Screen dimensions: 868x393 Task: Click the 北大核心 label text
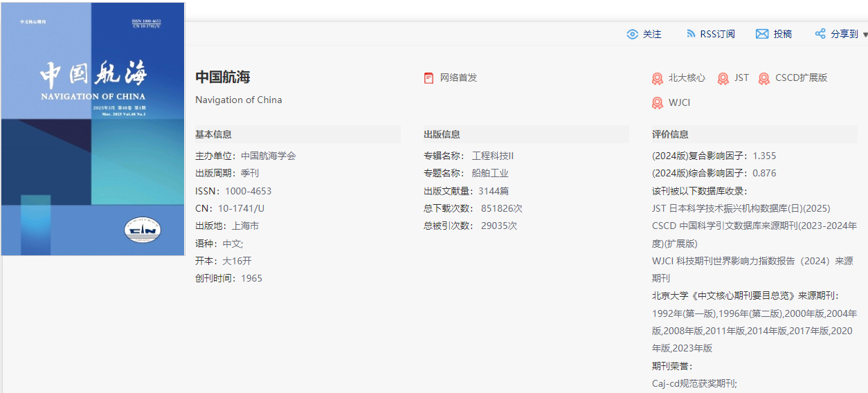[687, 77]
